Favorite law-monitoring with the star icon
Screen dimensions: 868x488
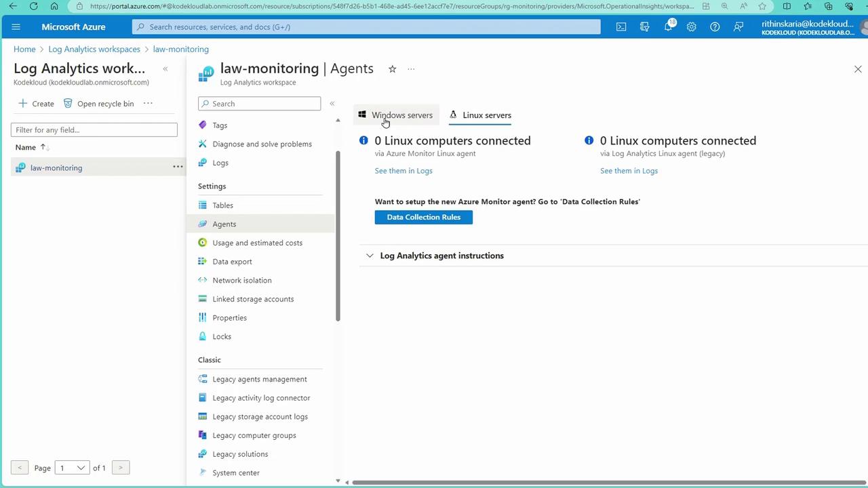[x=392, y=69]
